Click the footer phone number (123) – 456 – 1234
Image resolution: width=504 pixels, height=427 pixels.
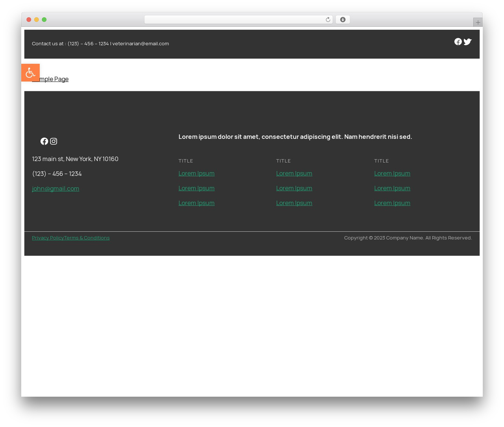pos(57,174)
